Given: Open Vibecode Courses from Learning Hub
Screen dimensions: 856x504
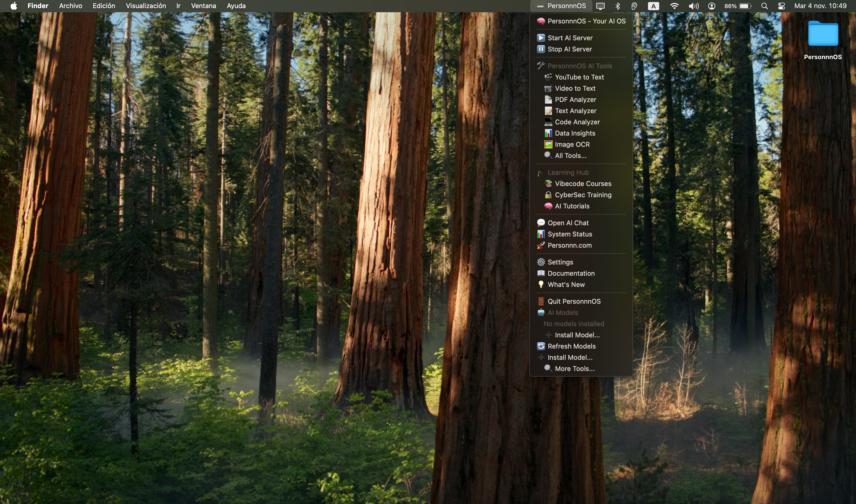Looking at the screenshot, I should (x=583, y=183).
